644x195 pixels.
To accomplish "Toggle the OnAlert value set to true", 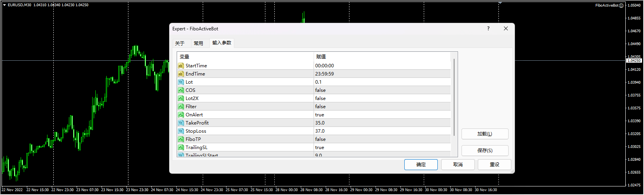I will (319, 115).
